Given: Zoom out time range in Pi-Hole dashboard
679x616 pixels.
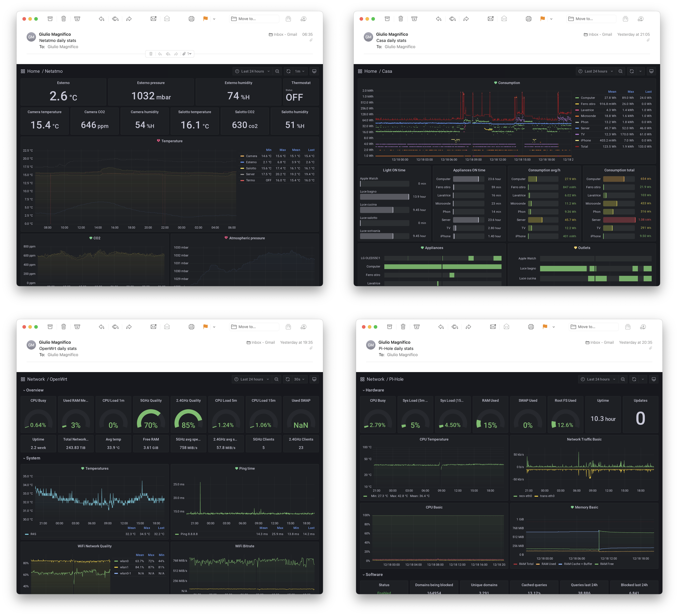Looking at the screenshot, I should click(x=623, y=379).
